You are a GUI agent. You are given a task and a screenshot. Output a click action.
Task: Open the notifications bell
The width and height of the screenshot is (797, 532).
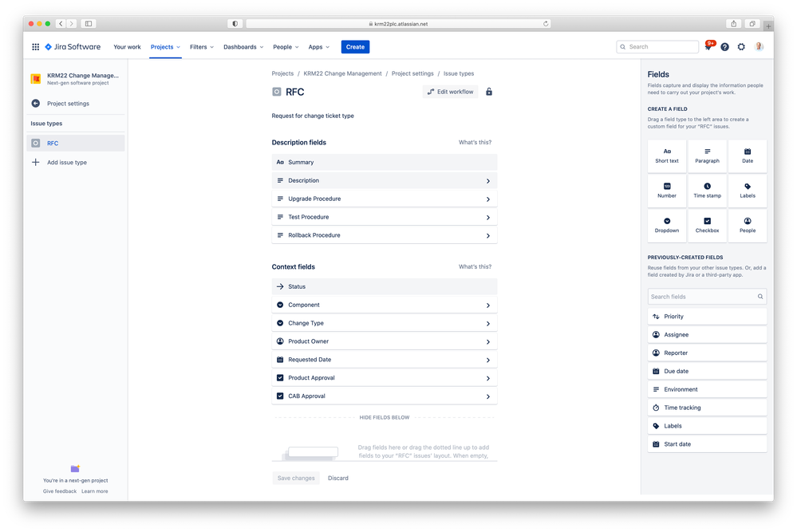[708, 47]
